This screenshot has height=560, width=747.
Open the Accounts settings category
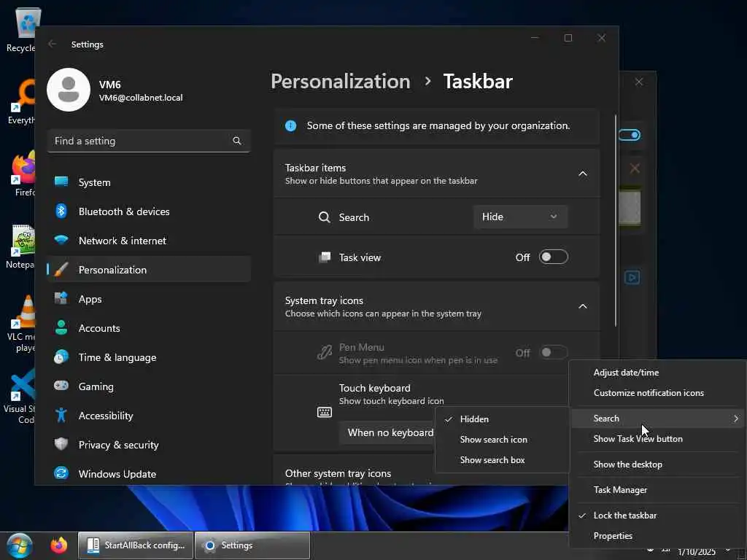click(149, 328)
